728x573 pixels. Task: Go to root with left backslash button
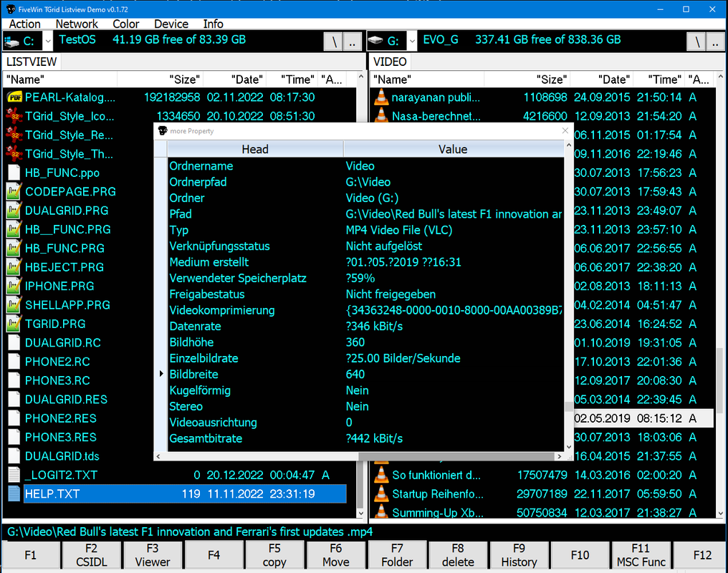tap(333, 42)
